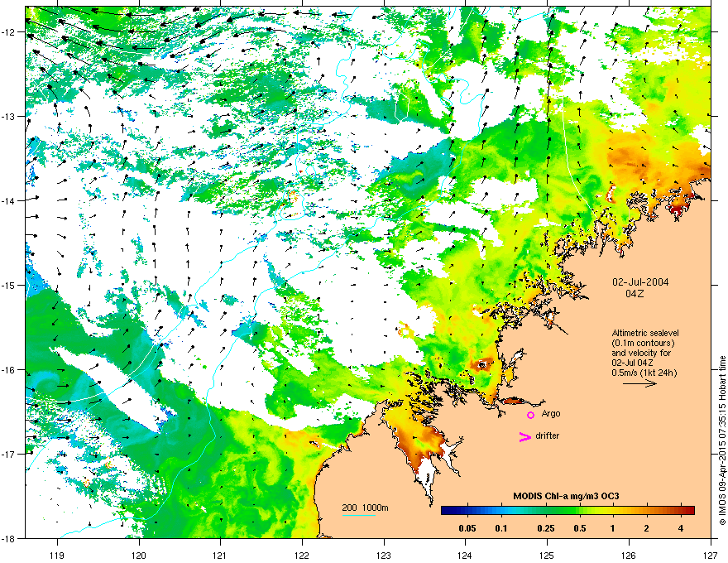Click colorbar value 0.5

(x=580, y=528)
